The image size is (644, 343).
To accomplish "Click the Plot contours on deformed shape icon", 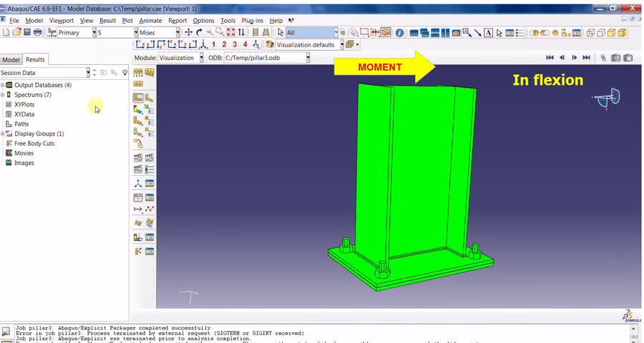I will 138,109.
